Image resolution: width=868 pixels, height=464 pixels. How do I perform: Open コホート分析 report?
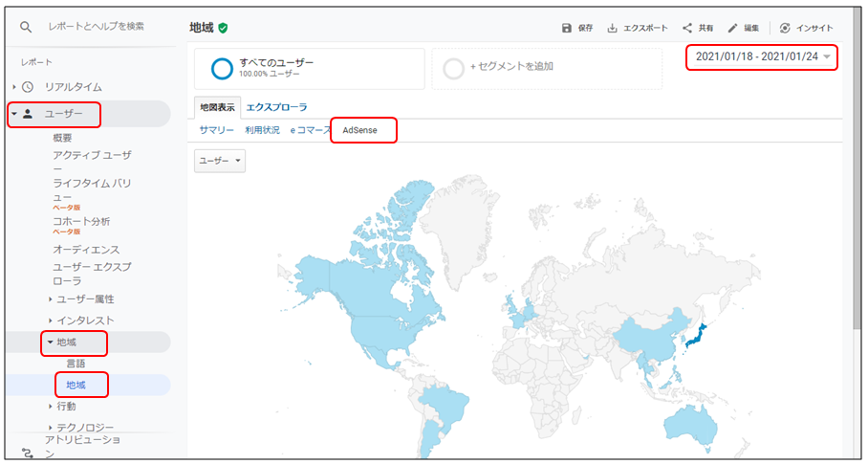tap(81, 222)
